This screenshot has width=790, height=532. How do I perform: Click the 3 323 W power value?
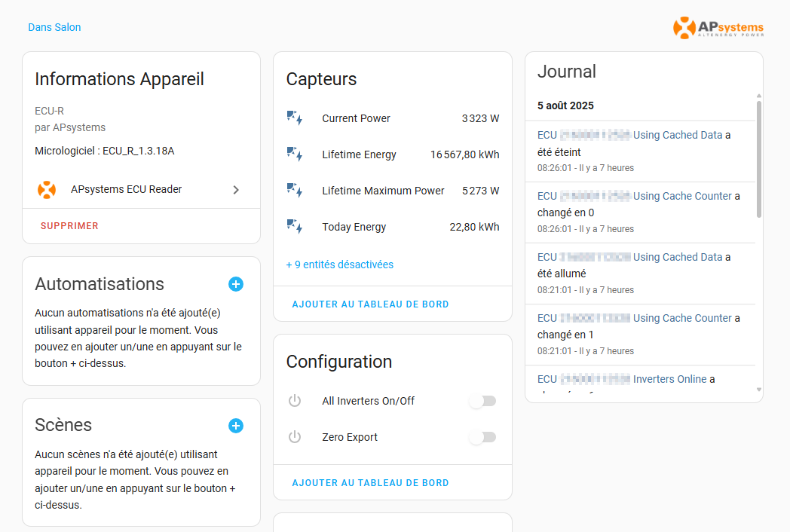point(481,118)
